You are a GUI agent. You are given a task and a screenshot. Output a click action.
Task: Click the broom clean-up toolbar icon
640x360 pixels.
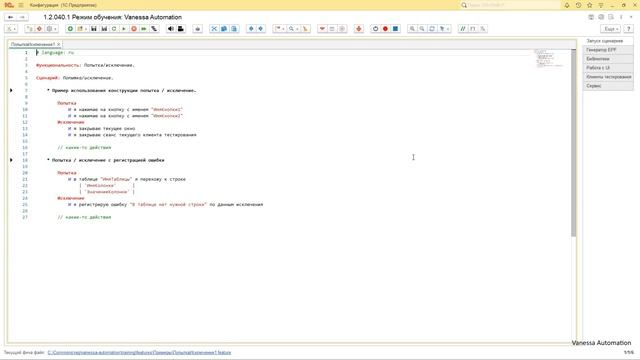pos(305,29)
